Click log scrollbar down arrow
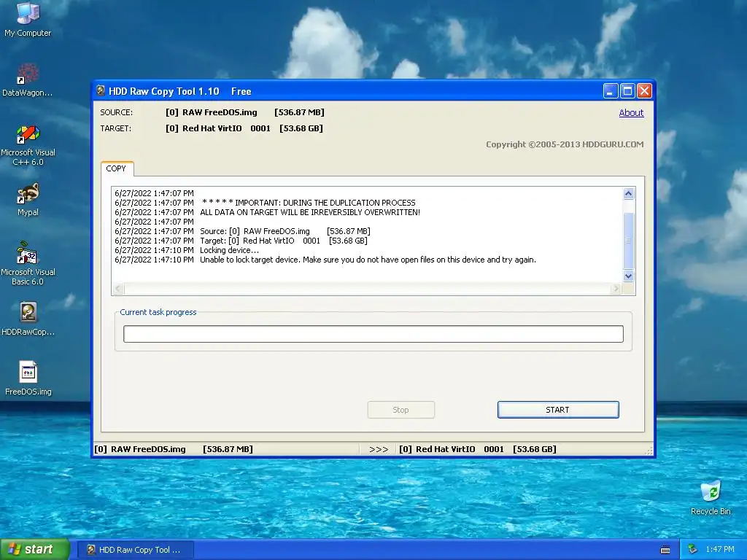 (628, 276)
